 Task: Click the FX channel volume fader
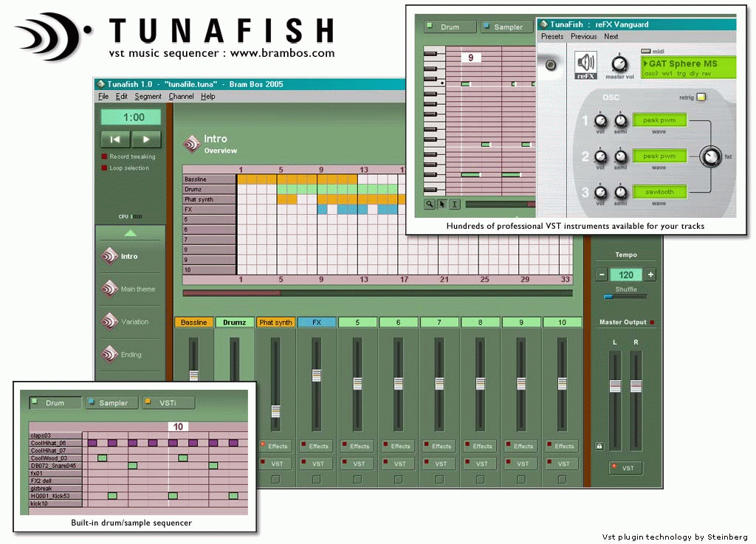(x=316, y=376)
